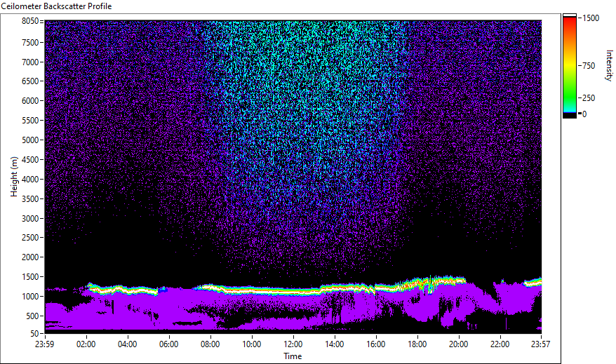Screen dimensions: 616x364
Task: Click the 4500 height axis value
Action: (30, 160)
